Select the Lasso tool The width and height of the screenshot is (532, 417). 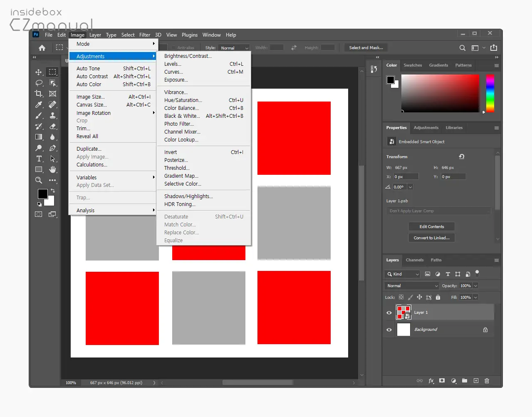click(39, 83)
